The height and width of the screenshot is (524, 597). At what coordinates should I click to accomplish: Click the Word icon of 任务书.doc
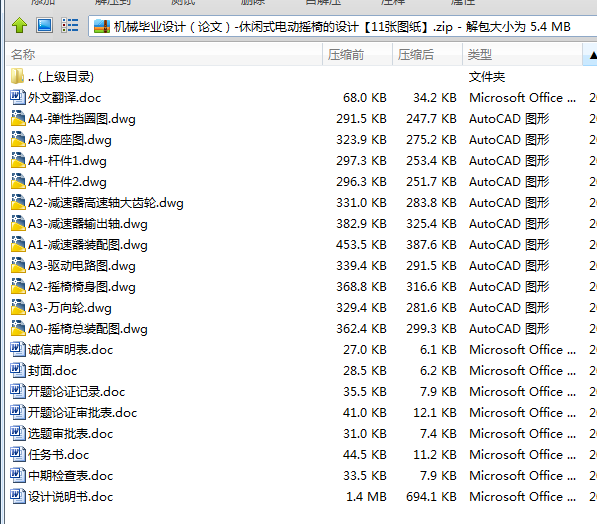point(18,454)
